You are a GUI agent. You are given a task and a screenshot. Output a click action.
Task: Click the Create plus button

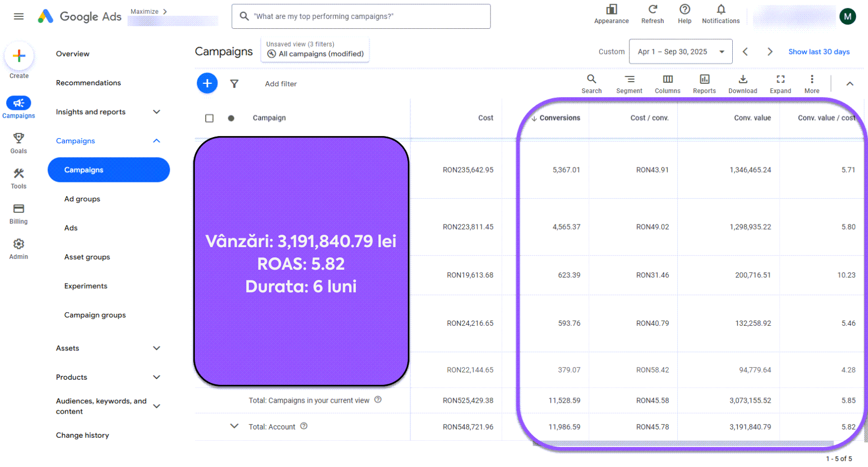click(x=19, y=56)
